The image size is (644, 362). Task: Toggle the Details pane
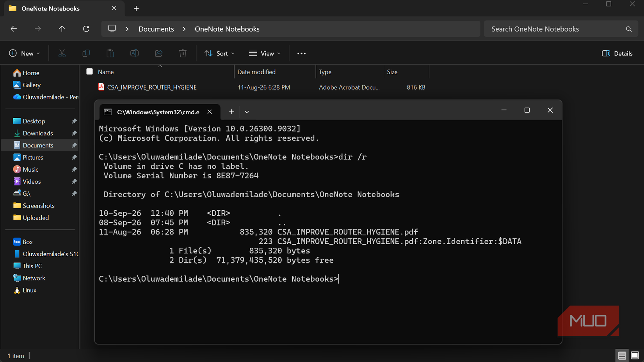tap(617, 53)
